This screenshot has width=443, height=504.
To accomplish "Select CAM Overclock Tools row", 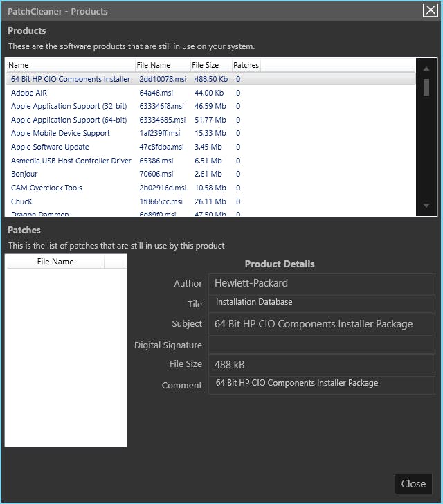I will pos(210,188).
